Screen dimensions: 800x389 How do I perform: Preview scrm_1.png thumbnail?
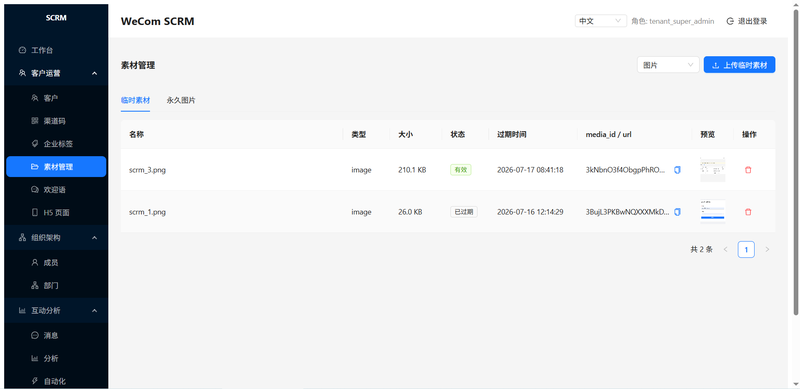click(713, 211)
